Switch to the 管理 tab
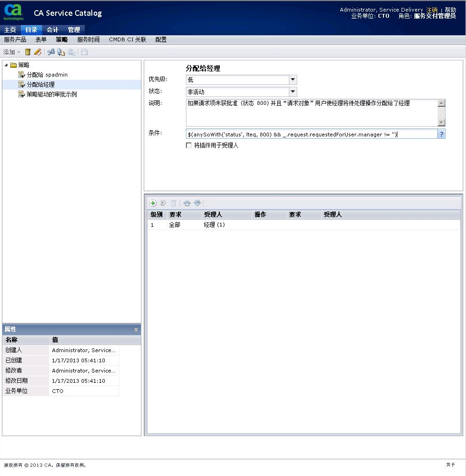The width and height of the screenshot is (466, 476). point(74,30)
